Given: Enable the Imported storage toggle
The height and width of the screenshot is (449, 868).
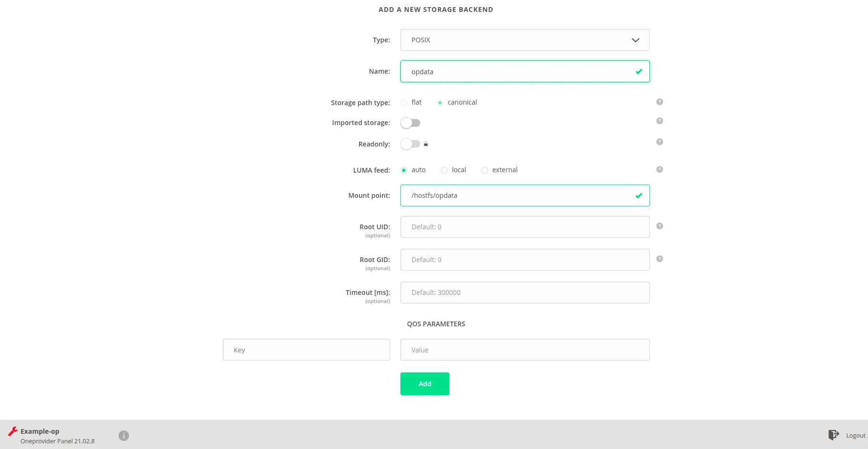Looking at the screenshot, I should pyautogui.click(x=410, y=123).
